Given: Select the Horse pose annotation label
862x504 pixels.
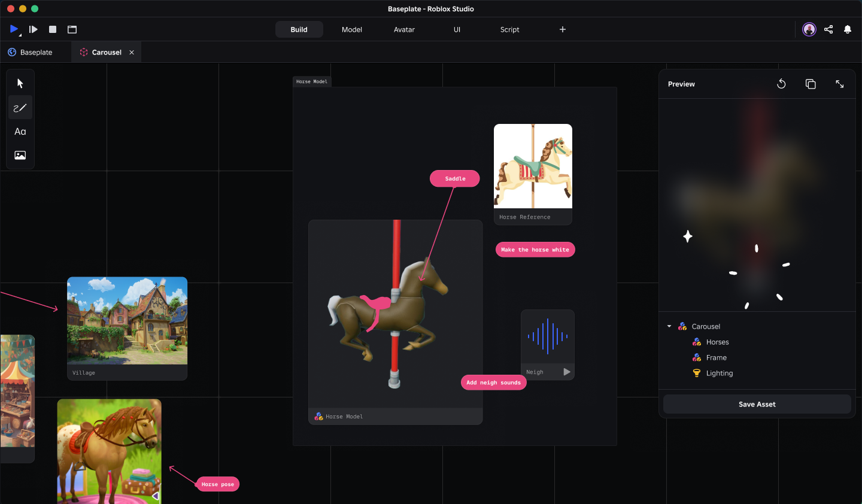Looking at the screenshot, I should 218,484.
